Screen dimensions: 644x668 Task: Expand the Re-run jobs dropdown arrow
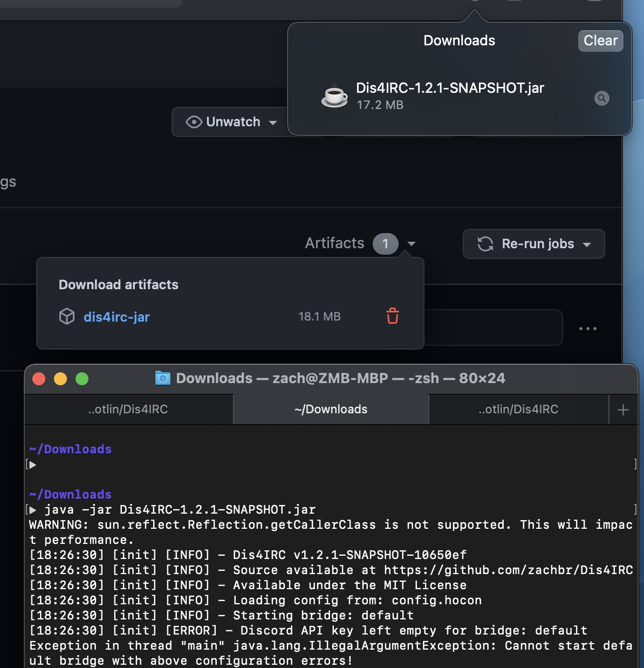point(587,244)
